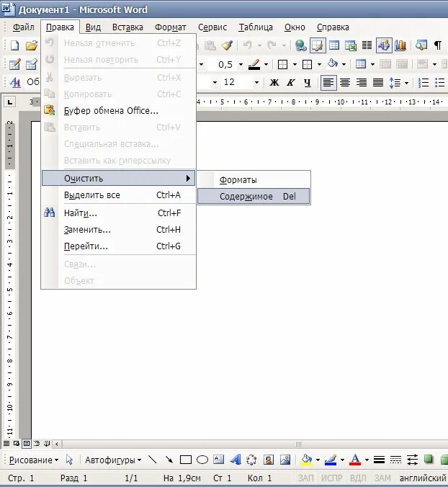This screenshot has height=487, width=448.
Task: Select Center paragraph alignment
Action: 345,83
